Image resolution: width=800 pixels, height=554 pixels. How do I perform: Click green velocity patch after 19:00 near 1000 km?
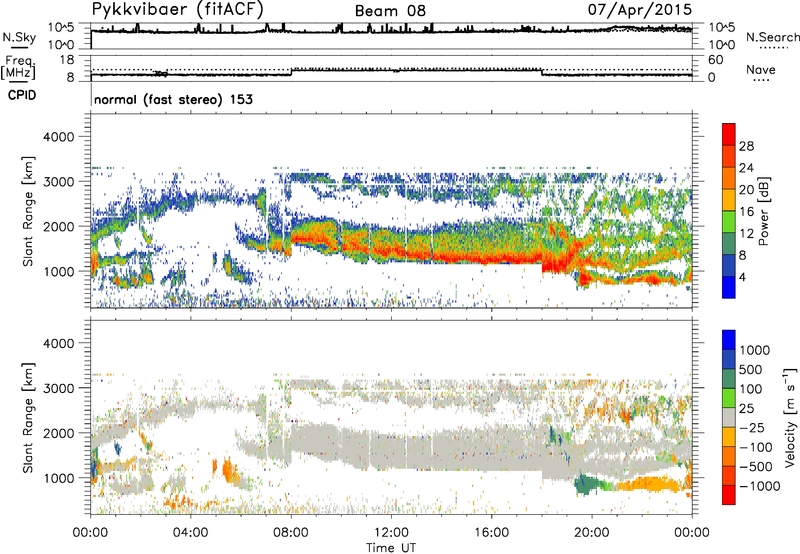[587, 485]
